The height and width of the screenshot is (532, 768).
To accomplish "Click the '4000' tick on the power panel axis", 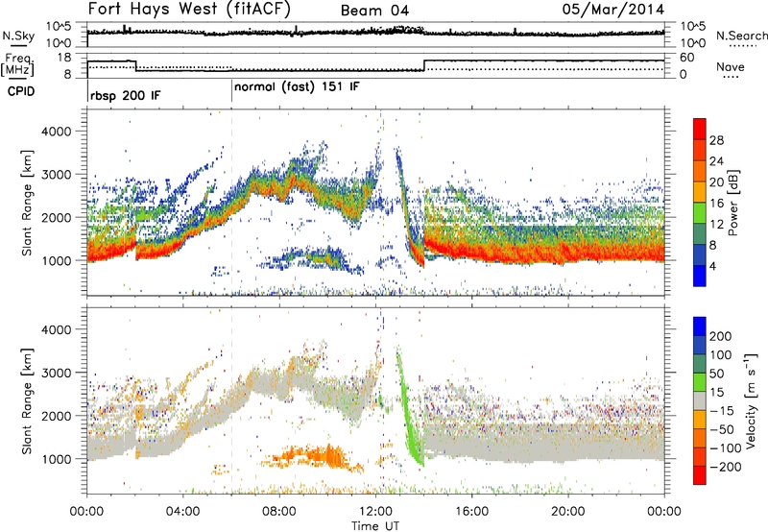I will [x=56, y=132].
